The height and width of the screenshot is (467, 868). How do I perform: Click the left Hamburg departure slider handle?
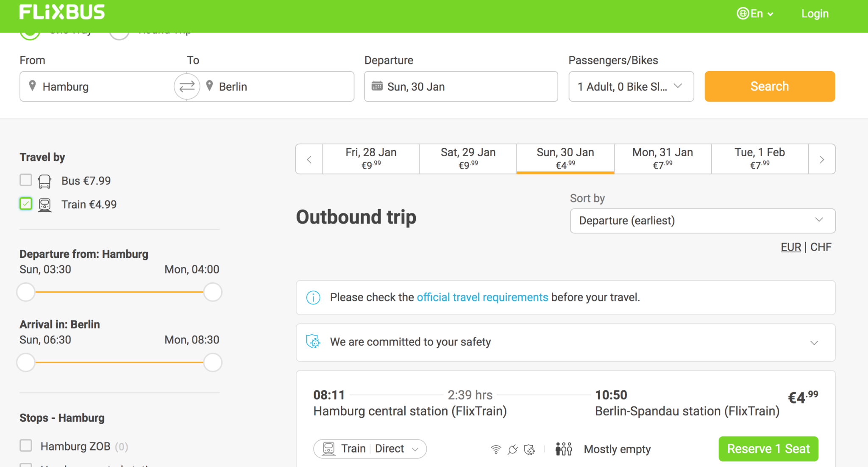26,292
